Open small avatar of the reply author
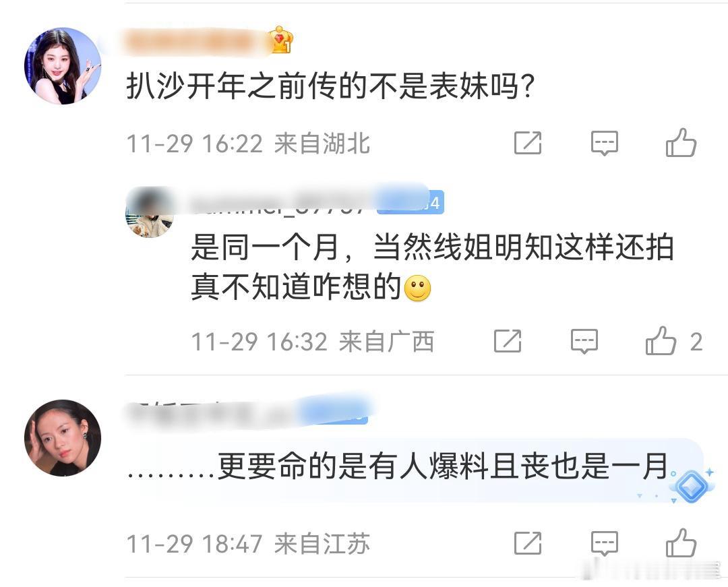The image size is (728, 587). pos(150,213)
